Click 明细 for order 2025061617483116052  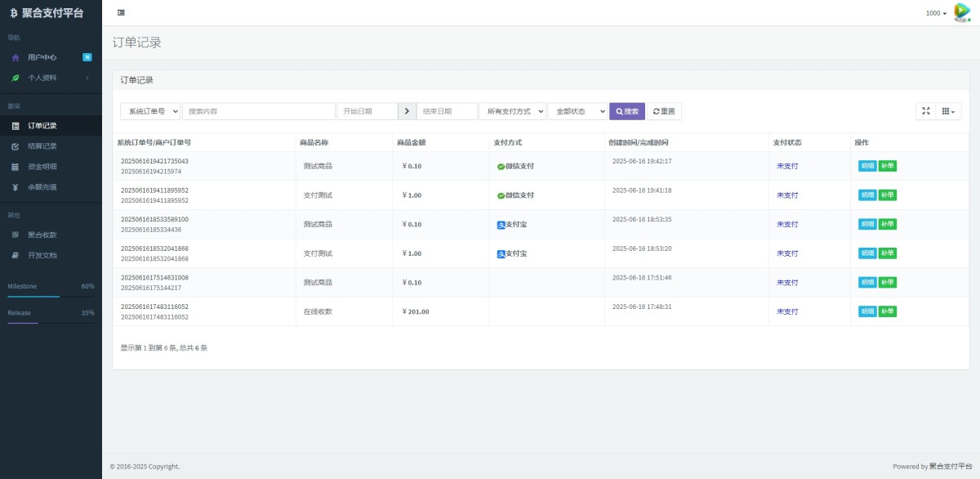(x=867, y=311)
